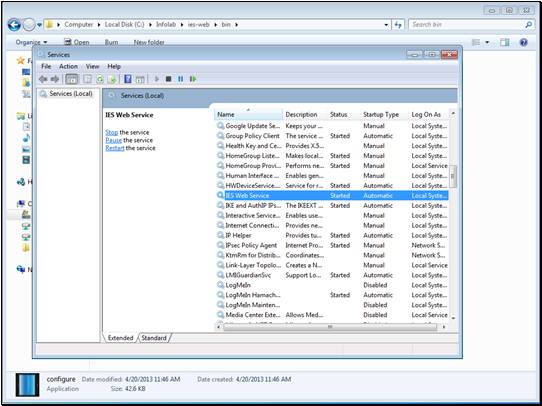Click the Export List toolbar icon

pyautogui.click(x=112, y=79)
